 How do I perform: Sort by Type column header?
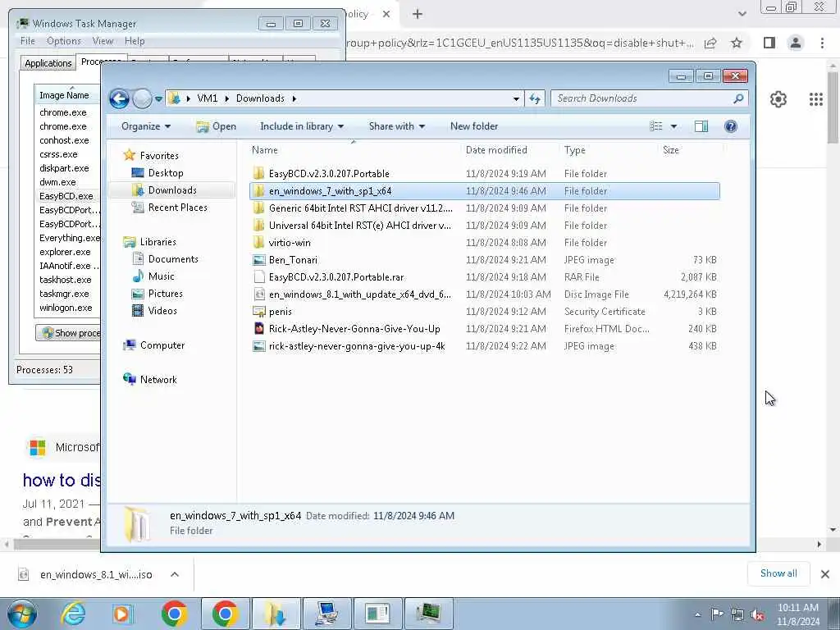(575, 150)
